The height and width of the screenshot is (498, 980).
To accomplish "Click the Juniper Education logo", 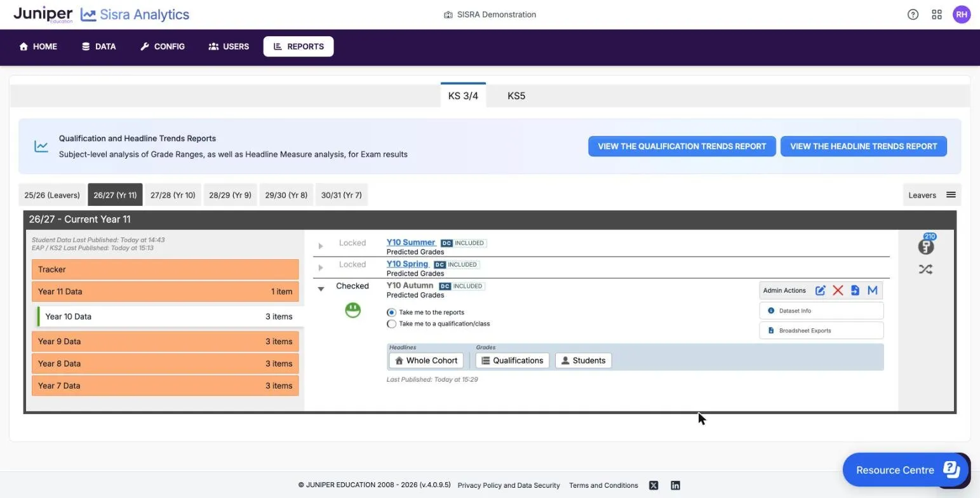I will [43, 15].
